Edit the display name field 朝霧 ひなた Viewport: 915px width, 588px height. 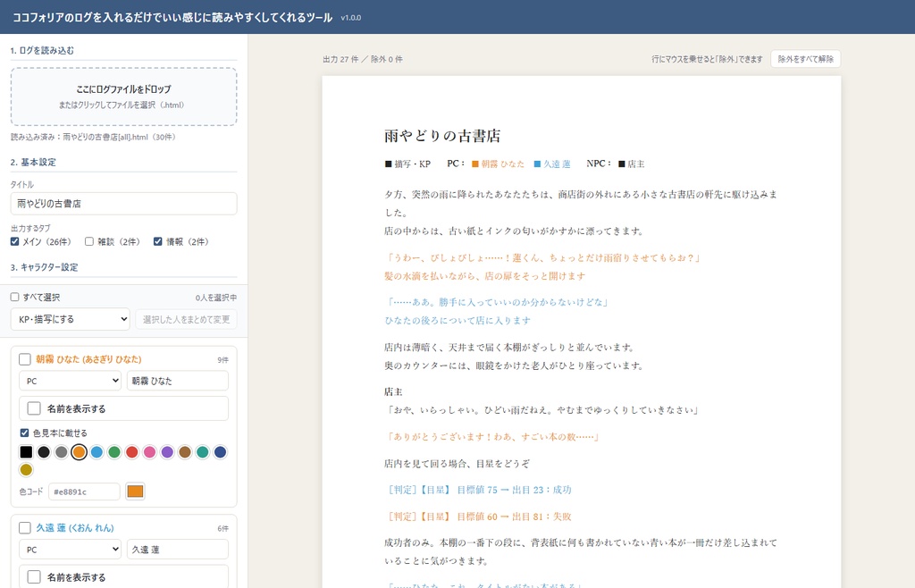pos(178,381)
